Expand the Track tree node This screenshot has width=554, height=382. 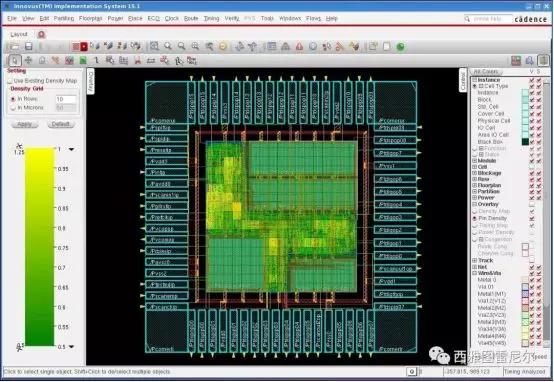pyautogui.click(x=475, y=260)
